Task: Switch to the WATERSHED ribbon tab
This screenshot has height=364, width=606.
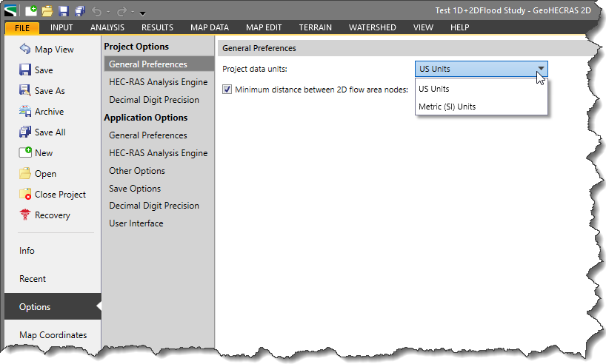Action: (x=372, y=28)
